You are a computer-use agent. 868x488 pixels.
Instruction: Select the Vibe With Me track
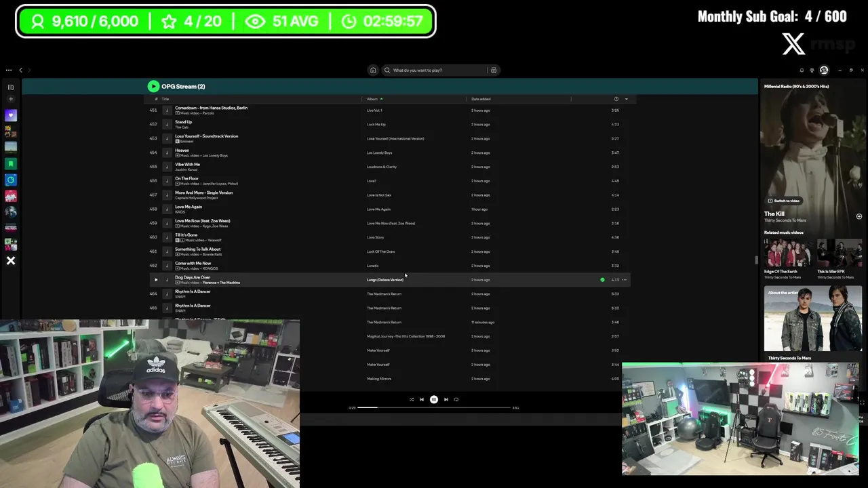point(187,164)
